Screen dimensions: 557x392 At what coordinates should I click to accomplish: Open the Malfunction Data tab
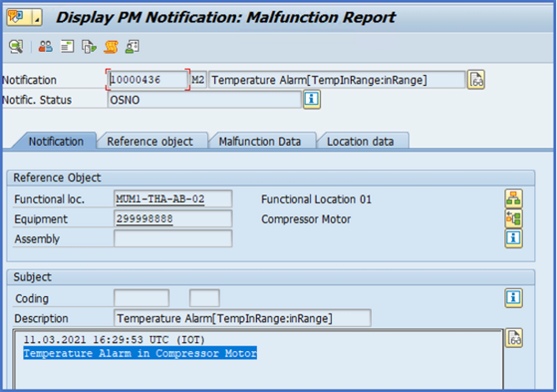(259, 142)
